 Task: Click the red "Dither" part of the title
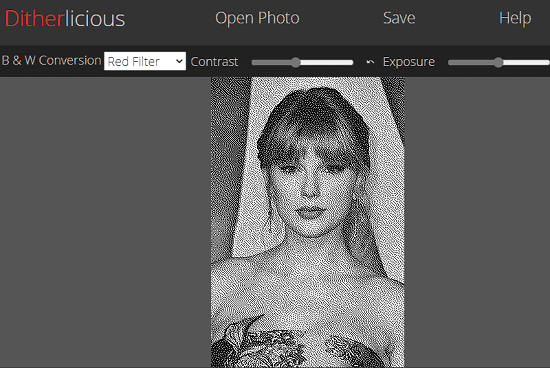pos(35,18)
